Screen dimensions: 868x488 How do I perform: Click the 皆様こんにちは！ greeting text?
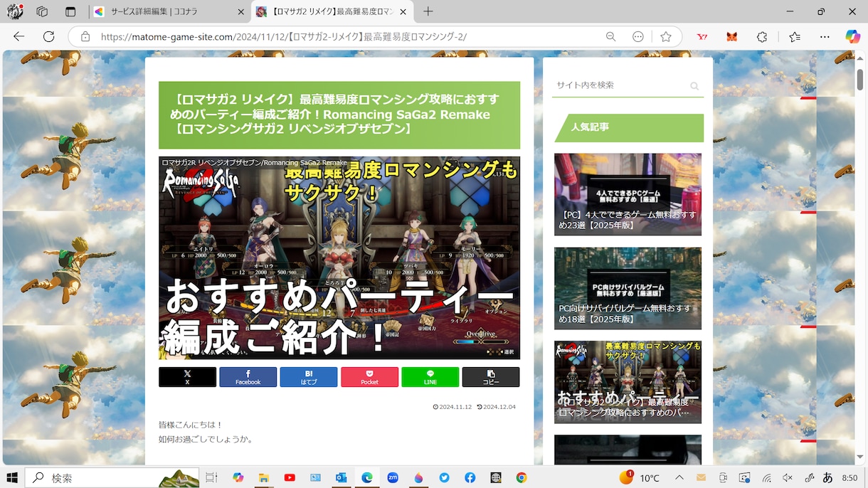point(191,425)
